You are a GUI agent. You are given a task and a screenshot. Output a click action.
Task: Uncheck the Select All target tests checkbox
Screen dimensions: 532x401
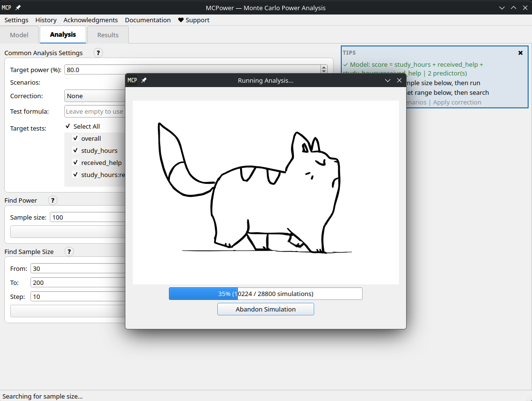coord(68,126)
